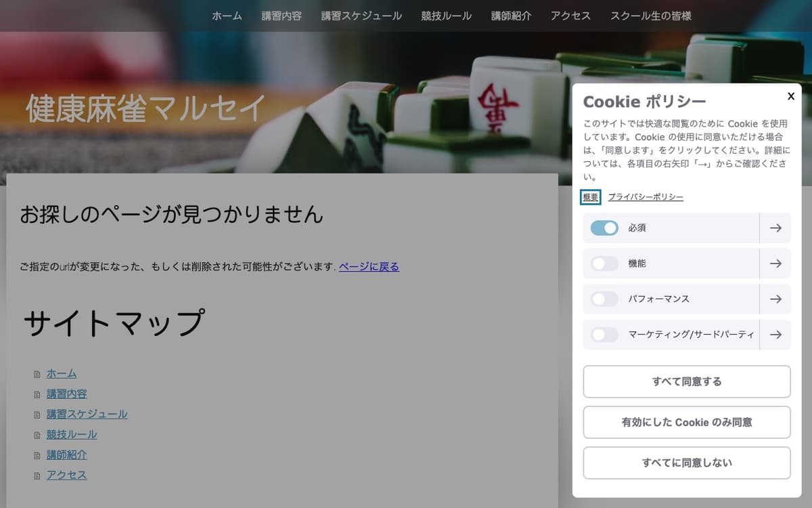Turn on マーケティング/サードパーティ cookie switch
The height and width of the screenshot is (508, 812).
[x=604, y=335]
